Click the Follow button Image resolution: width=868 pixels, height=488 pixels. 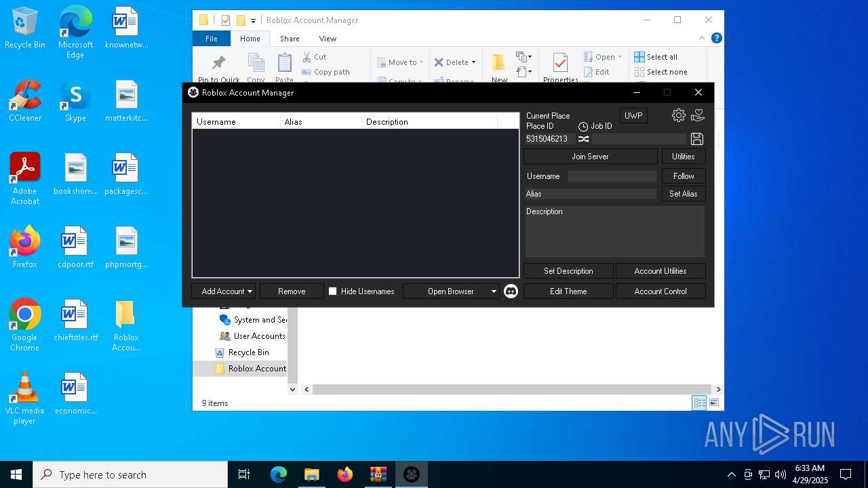[684, 176]
